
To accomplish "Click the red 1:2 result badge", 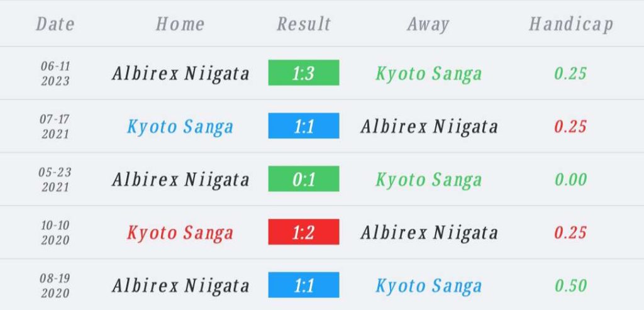I will pyautogui.click(x=304, y=231).
